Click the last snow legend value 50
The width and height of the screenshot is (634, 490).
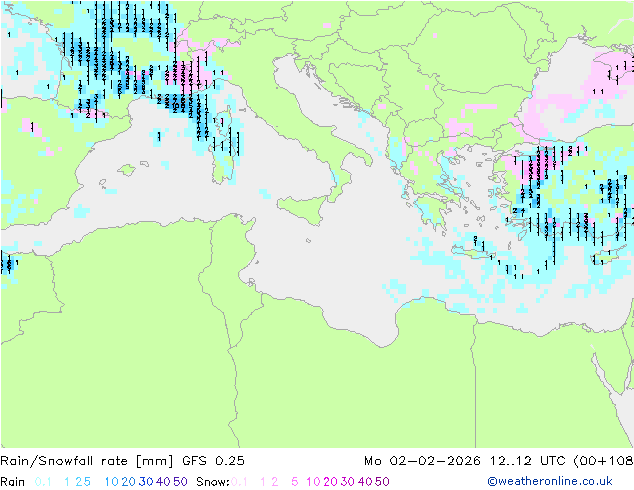[x=382, y=482]
